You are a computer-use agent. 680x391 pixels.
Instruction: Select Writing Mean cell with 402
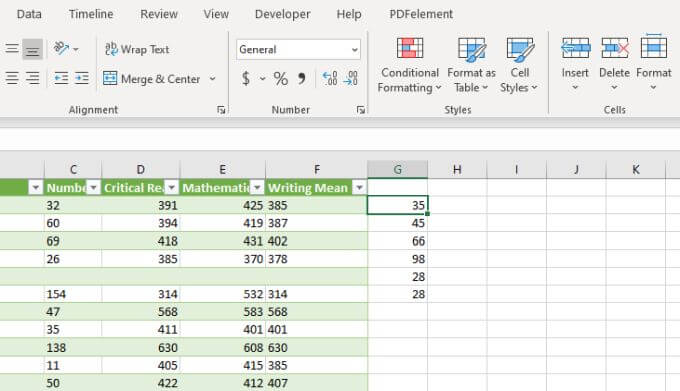click(x=317, y=241)
